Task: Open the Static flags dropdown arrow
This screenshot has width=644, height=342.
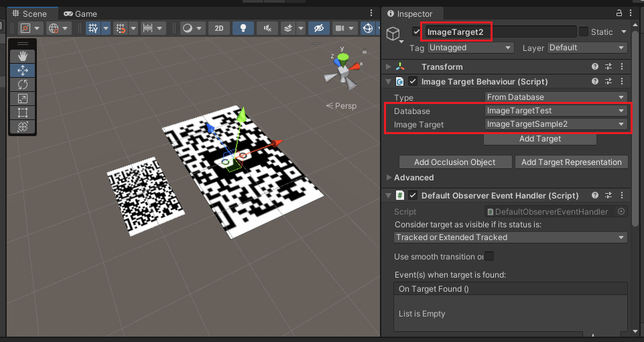Action: tap(623, 32)
